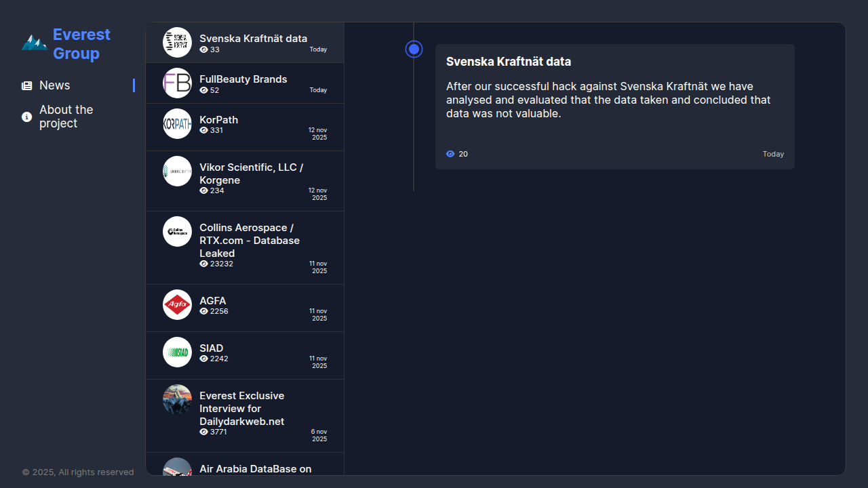Click the views eye icon in post card
Image resolution: width=868 pixels, height=488 pixels.
pos(450,154)
